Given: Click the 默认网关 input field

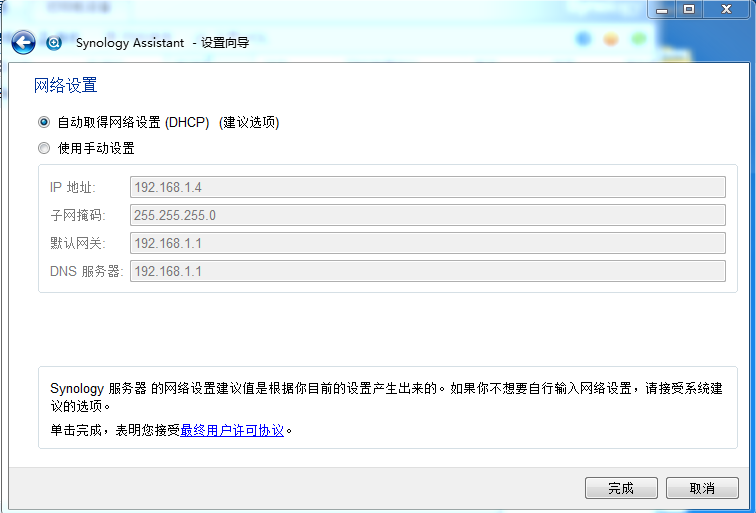Looking at the screenshot, I should coord(428,243).
